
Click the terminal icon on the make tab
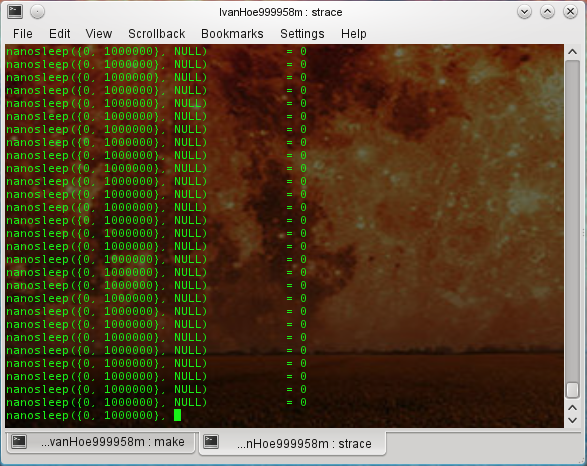(x=18, y=442)
